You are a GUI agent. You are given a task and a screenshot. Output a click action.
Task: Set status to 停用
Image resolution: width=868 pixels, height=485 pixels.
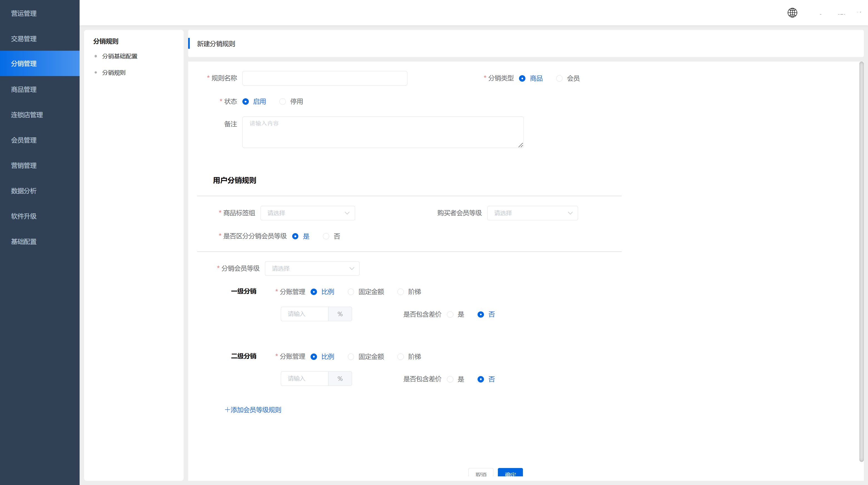282,101
